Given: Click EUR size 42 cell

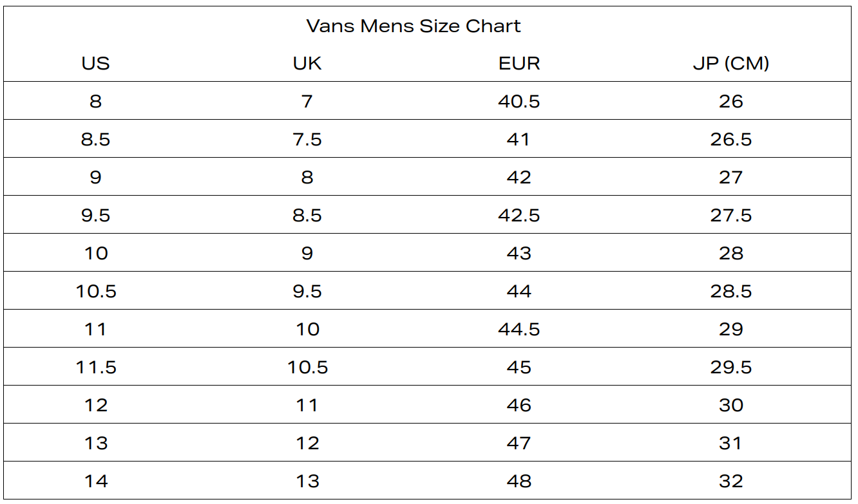Looking at the screenshot, I should click(x=519, y=177).
